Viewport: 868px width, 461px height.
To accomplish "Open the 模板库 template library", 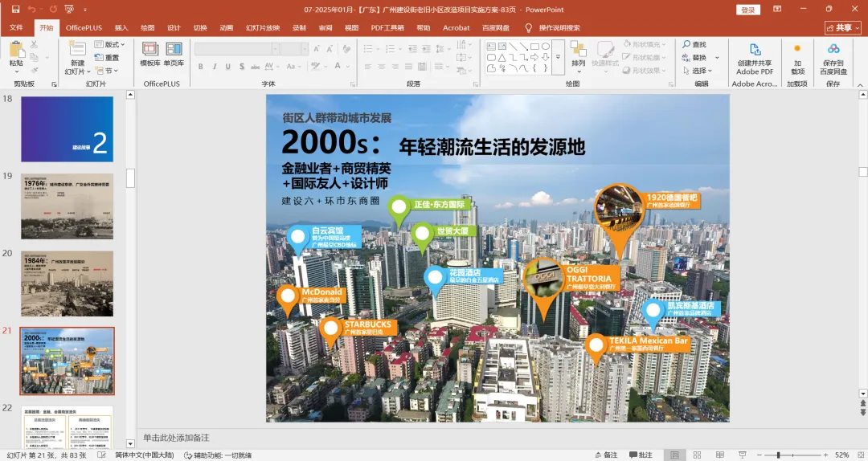I will click(x=150, y=55).
